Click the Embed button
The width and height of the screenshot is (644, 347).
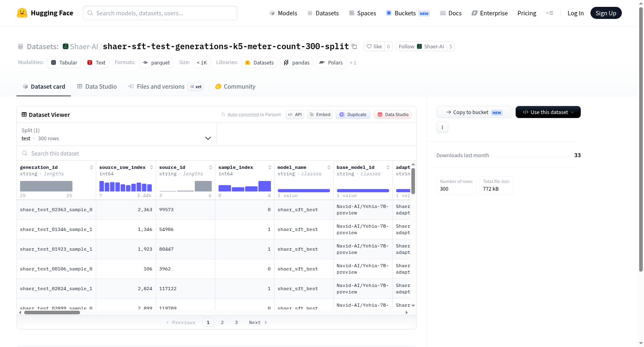320,114
